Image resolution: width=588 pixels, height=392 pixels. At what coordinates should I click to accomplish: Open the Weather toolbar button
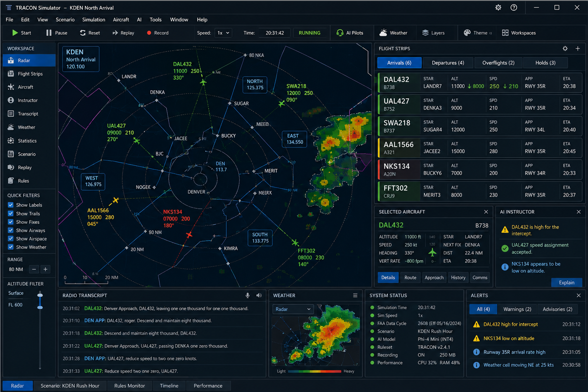pos(393,33)
